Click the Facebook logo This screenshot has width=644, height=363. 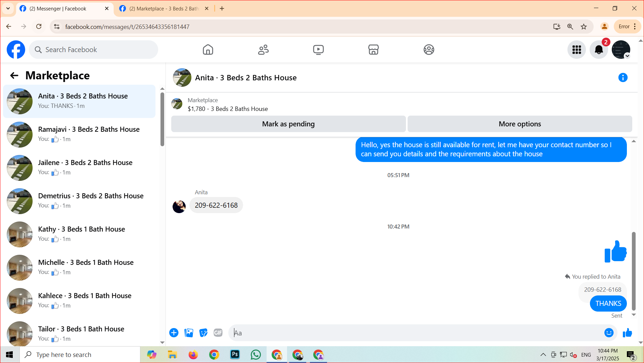click(x=16, y=50)
